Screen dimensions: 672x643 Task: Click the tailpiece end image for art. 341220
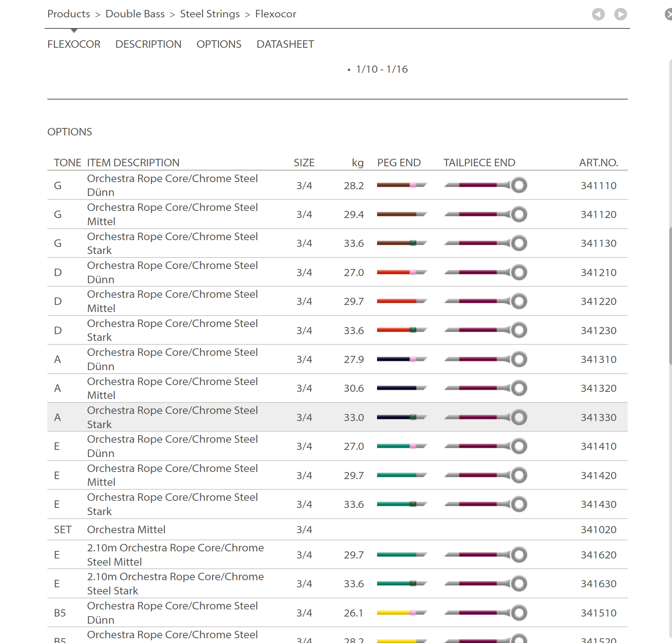click(486, 301)
